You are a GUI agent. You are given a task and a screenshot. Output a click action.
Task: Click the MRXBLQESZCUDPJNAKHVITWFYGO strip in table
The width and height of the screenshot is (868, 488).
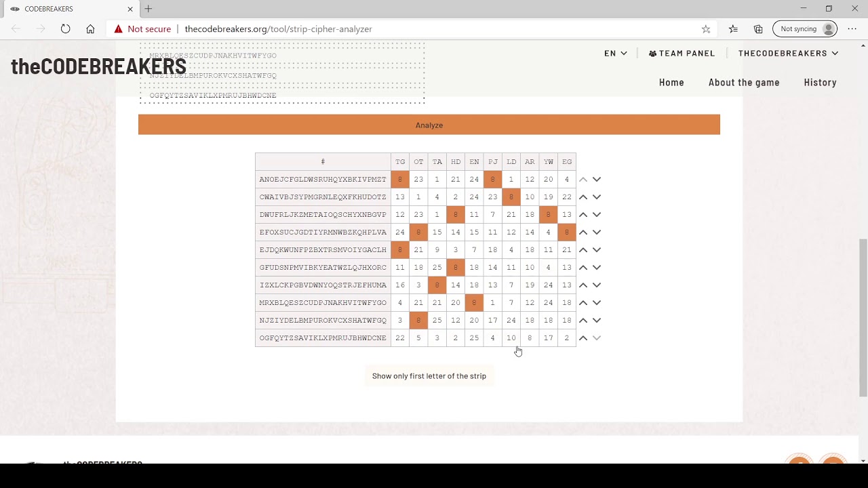point(323,303)
